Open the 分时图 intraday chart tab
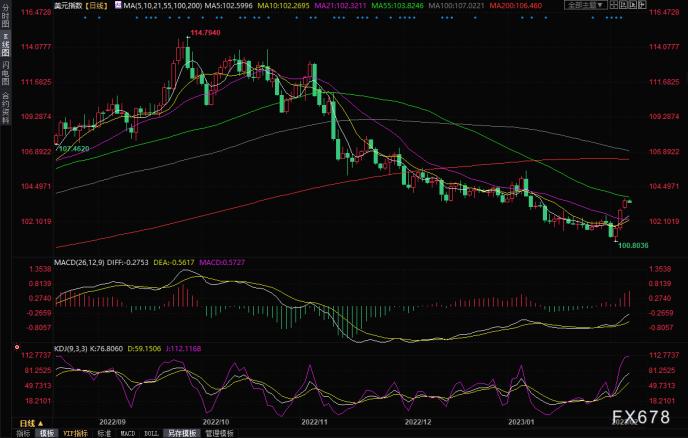 tap(5, 18)
